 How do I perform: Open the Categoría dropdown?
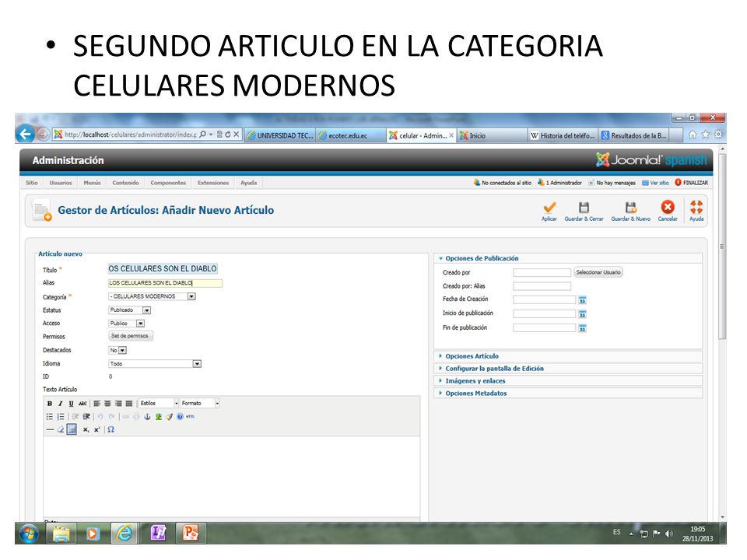152,296
